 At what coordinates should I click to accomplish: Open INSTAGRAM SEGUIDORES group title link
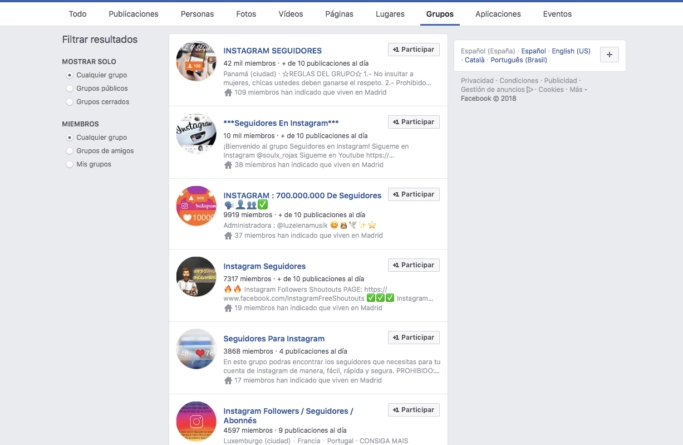coord(272,51)
